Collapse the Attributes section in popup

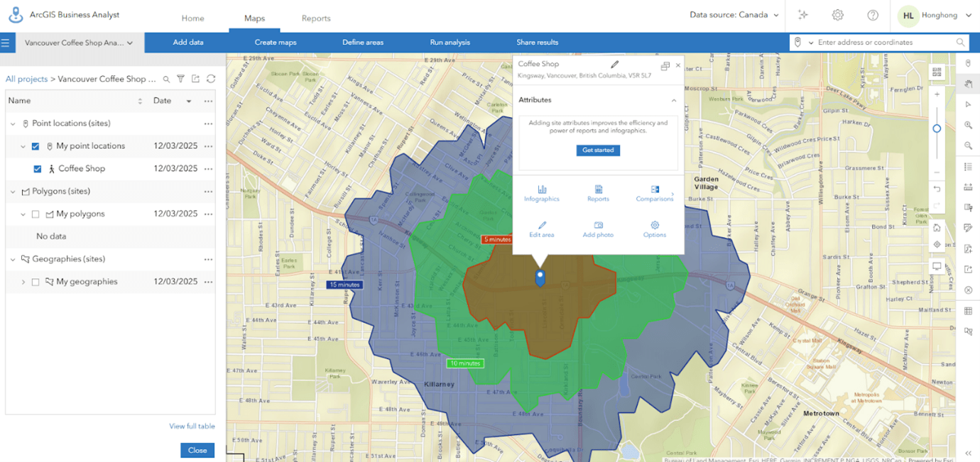pos(674,101)
